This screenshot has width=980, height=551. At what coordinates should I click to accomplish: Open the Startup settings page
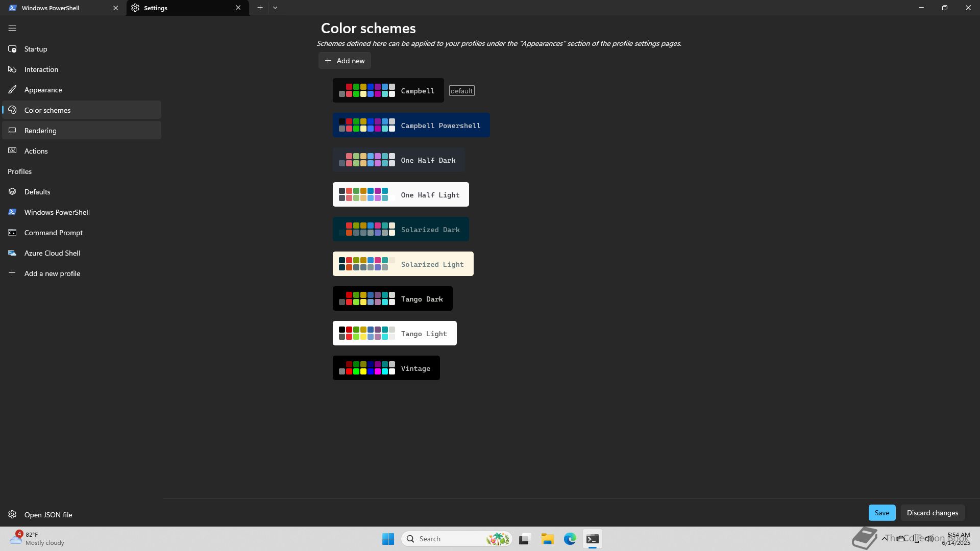[x=36, y=49]
